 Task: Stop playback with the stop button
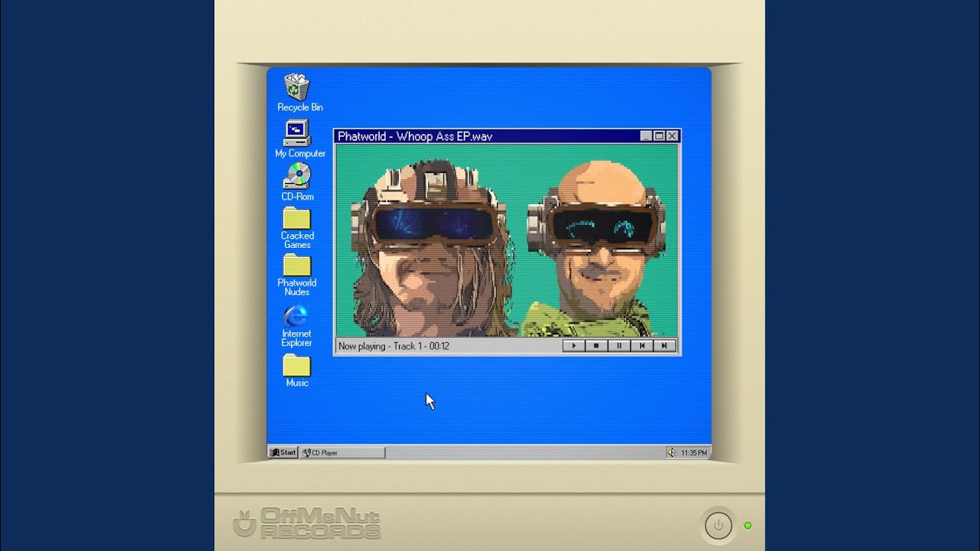tap(596, 346)
